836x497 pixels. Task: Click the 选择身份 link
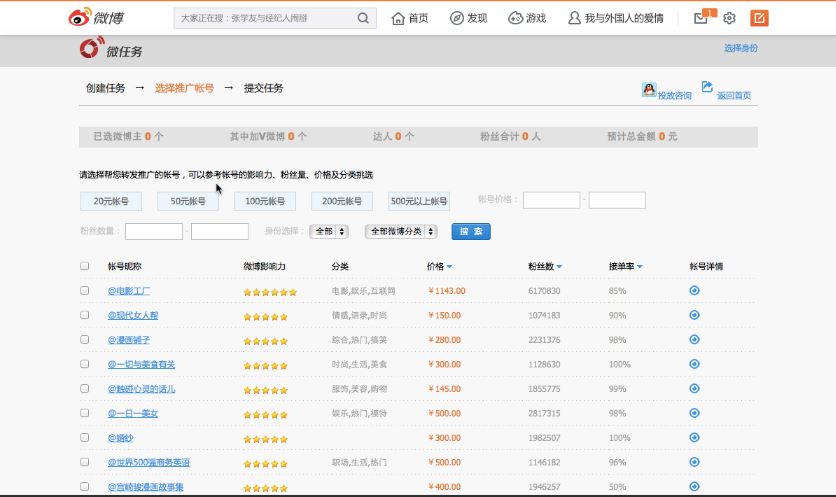pyautogui.click(x=741, y=48)
